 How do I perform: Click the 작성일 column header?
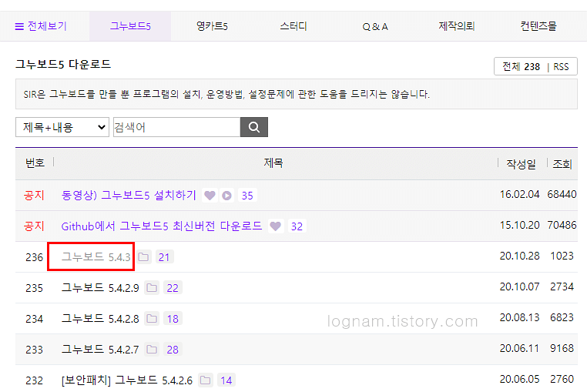point(521,163)
